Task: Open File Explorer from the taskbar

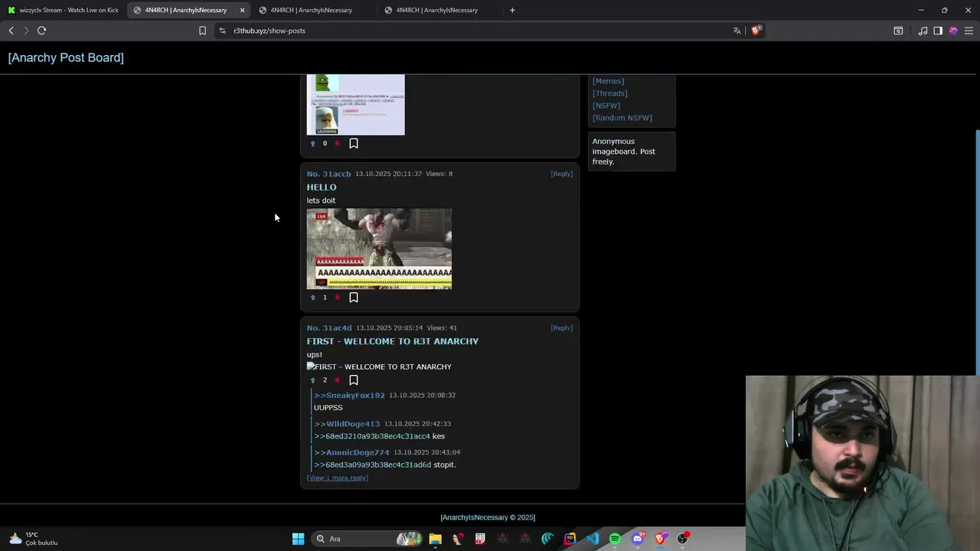Action: [435, 539]
